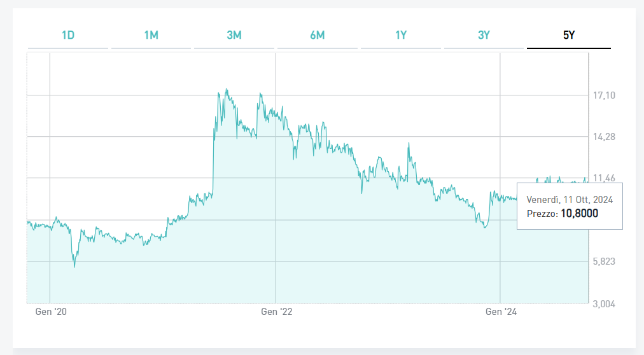Open the 6M time range tab
Image resolution: width=644 pixels, height=355 pixels.
[x=317, y=35]
